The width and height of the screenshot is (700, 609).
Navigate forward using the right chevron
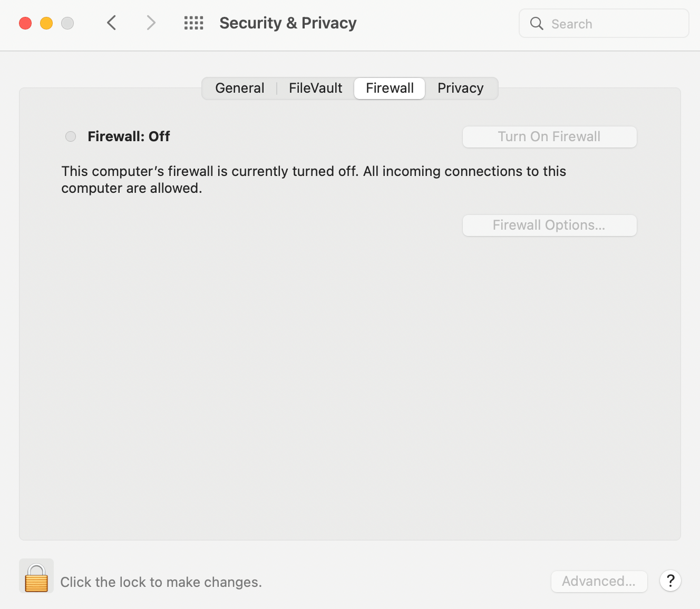(151, 23)
